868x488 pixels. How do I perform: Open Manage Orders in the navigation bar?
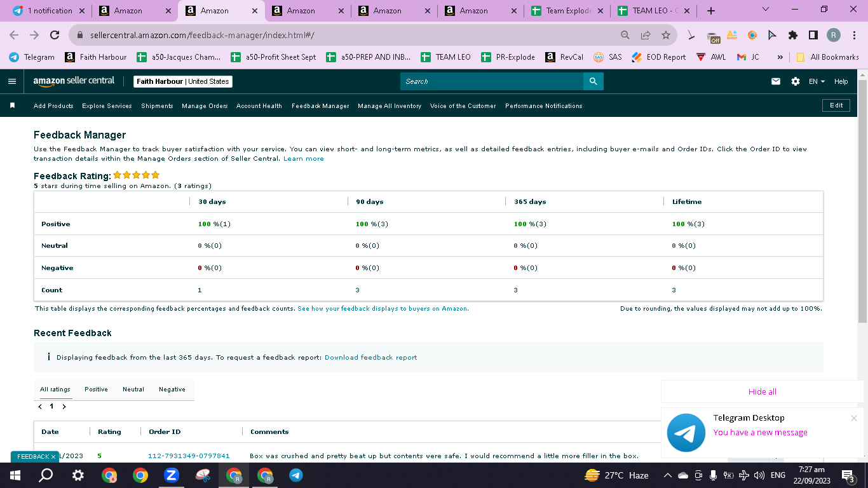pyautogui.click(x=205, y=106)
